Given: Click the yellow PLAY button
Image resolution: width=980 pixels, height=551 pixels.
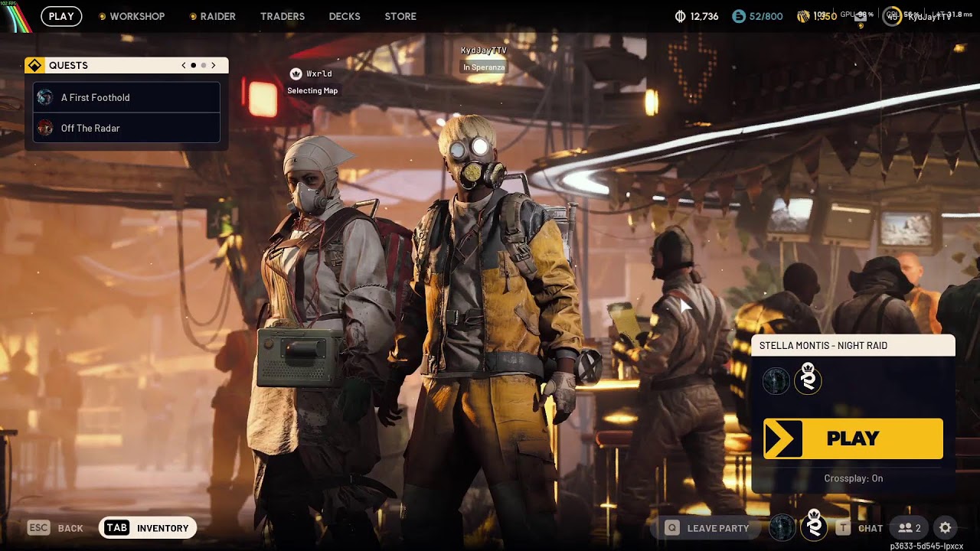Looking at the screenshot, I should [853, 439].
